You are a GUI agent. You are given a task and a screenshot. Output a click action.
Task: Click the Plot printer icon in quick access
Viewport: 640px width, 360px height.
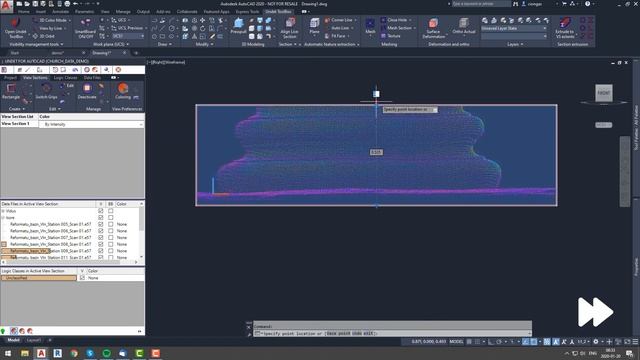(67, 4)
